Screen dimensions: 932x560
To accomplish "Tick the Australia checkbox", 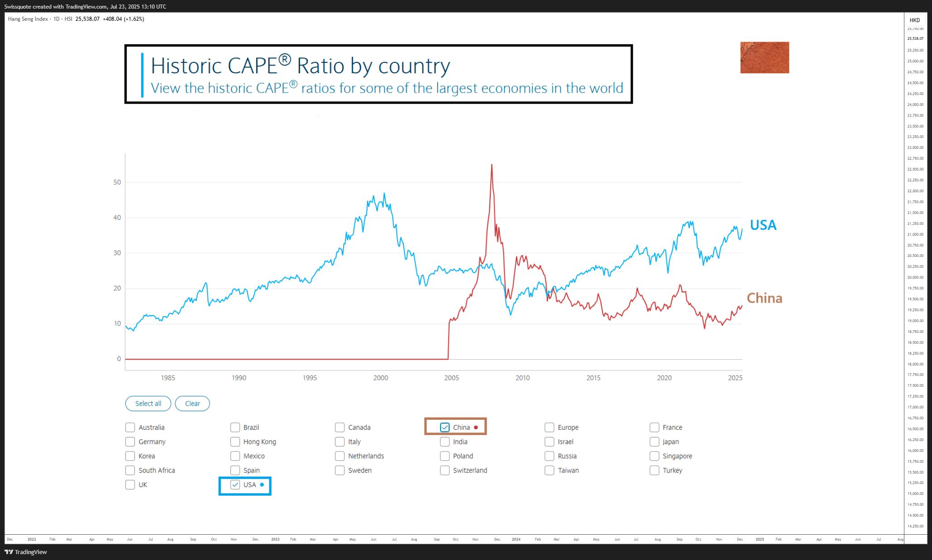I will pyautogui.click(x=130, y=427).
